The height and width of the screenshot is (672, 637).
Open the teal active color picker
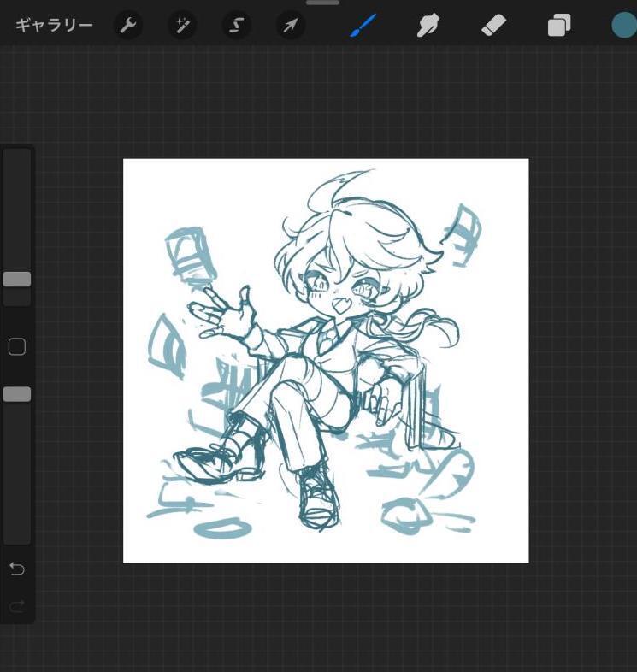click(x=623, y=25)
